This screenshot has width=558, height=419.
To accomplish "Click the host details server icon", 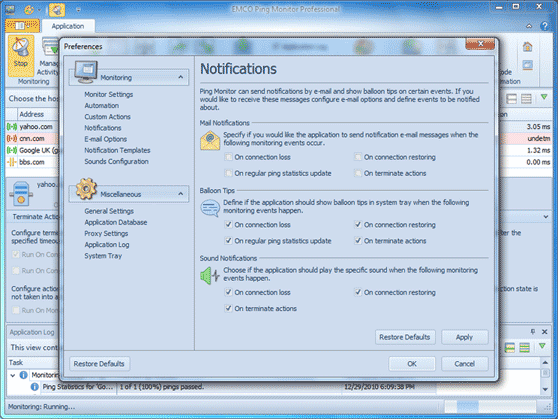I will pos(21,194).
